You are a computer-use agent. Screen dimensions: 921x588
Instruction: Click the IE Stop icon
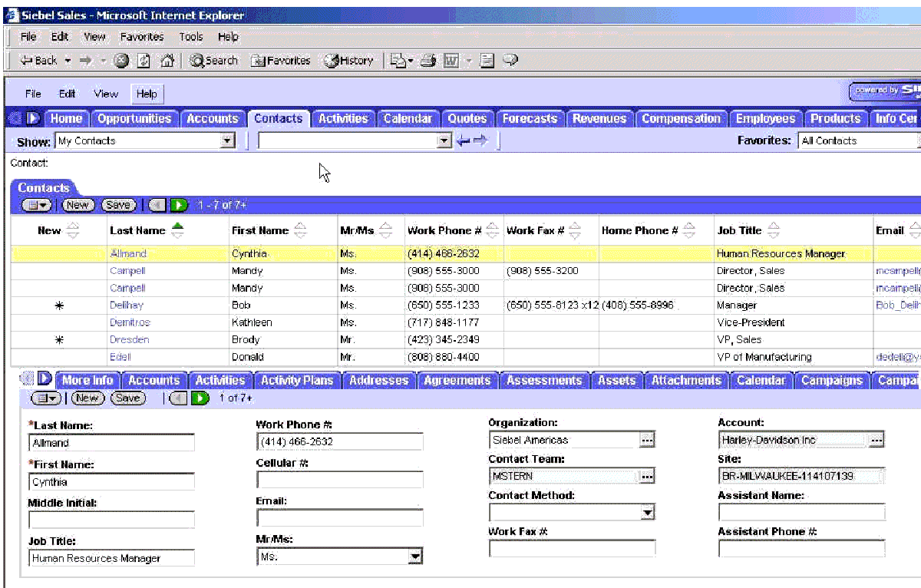point(120,61)
